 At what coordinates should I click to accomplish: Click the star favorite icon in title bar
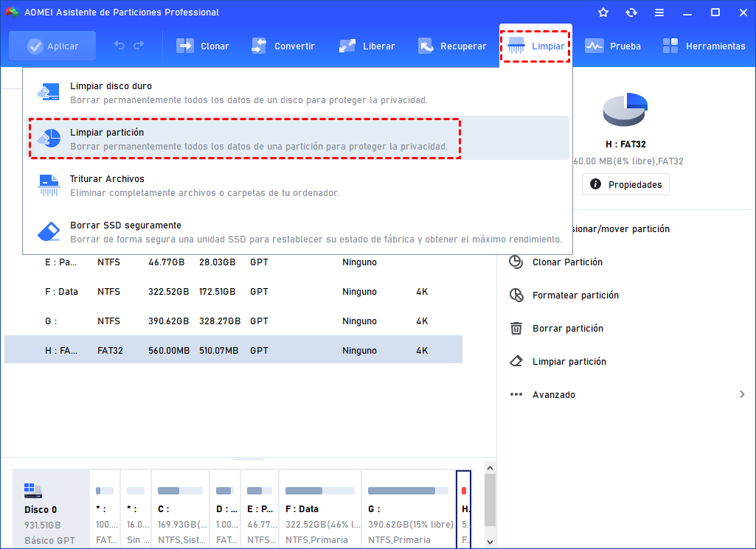click(x=603, y=13)
